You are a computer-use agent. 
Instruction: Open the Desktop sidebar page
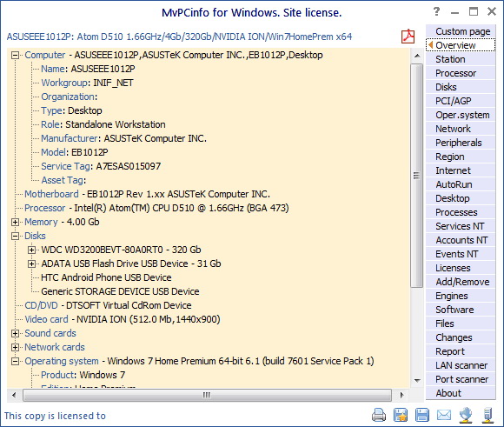(461, 198)
